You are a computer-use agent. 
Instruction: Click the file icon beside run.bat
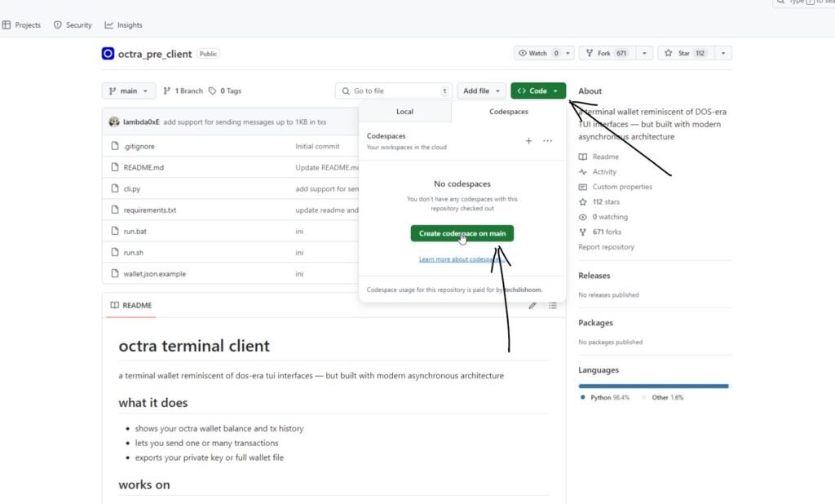tap(114, 232)
